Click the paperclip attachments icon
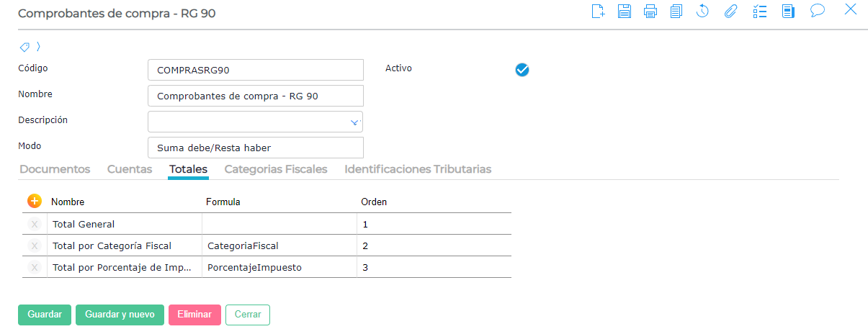This screenshot has height=329, width=868. 730,11
